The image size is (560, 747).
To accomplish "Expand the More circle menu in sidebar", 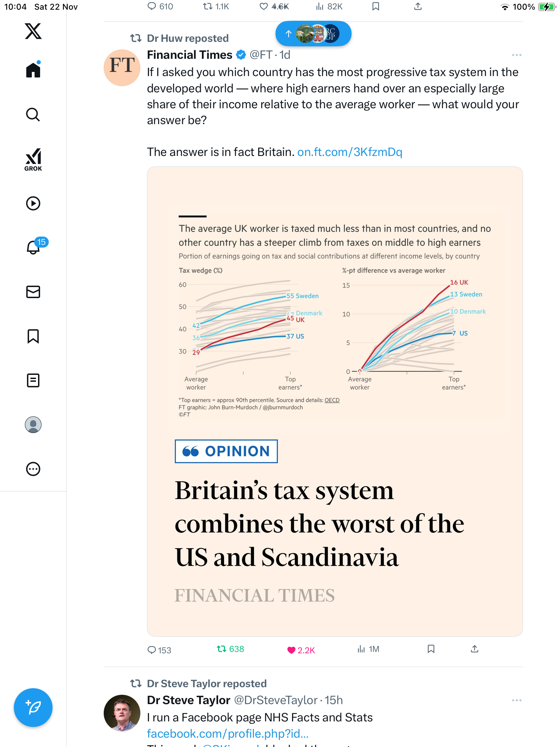I will coord(33,469).
